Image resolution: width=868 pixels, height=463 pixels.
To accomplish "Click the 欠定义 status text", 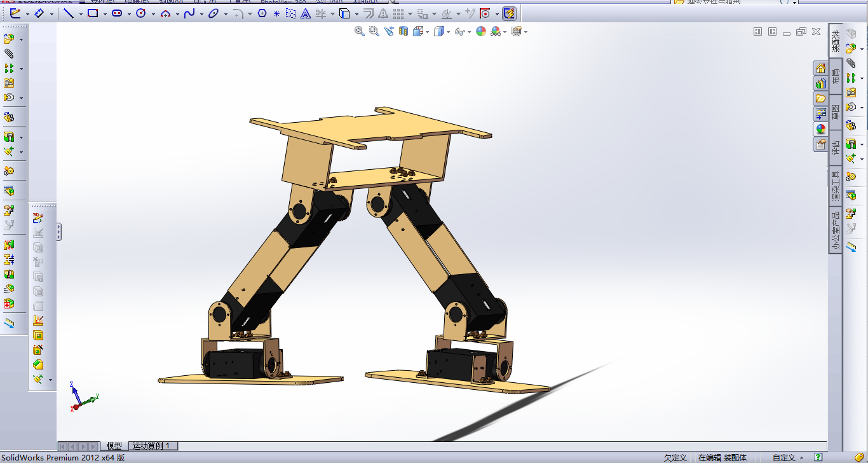I will (x=675, y=457).
